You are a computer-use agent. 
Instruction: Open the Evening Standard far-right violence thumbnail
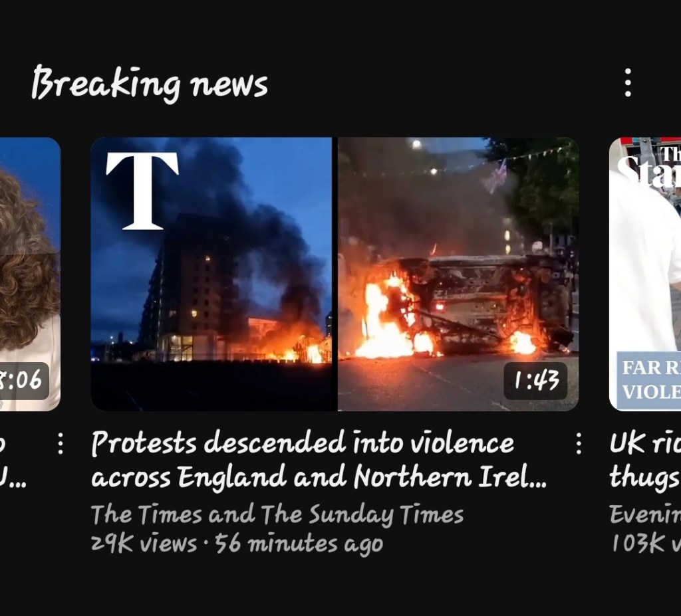coord(645,274)
